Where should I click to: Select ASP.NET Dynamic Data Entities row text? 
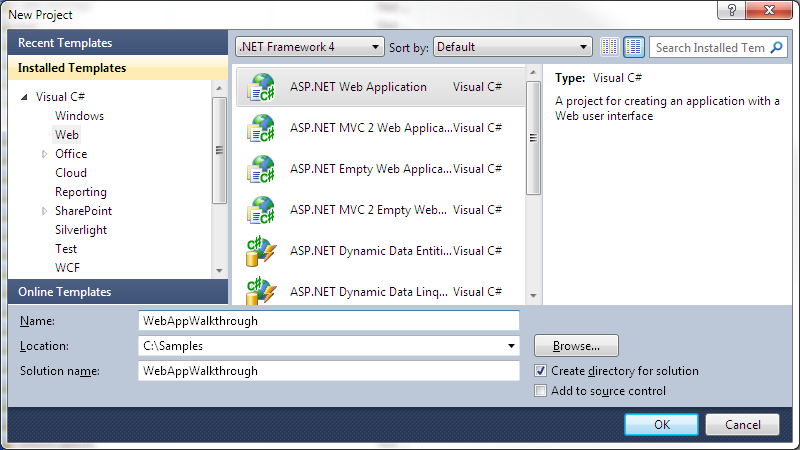370,251
